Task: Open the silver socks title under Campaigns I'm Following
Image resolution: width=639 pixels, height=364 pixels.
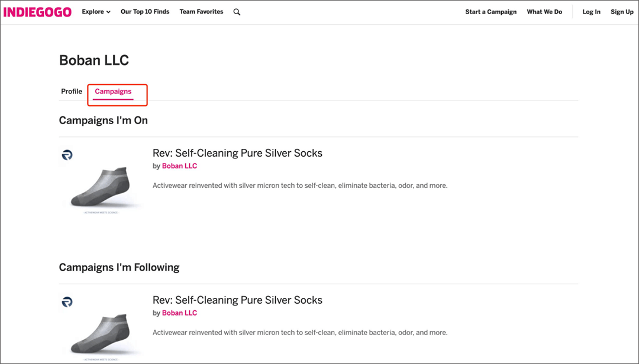Action: pyautogui.click(x=237, y=300)
